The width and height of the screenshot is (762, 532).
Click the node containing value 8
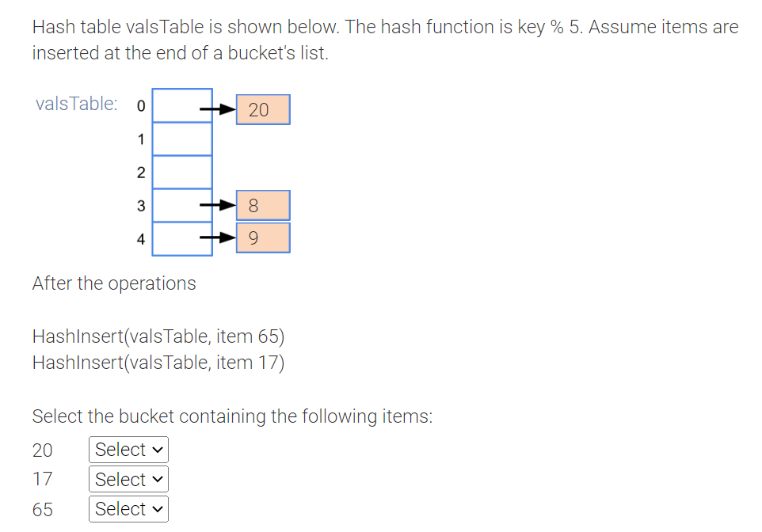[x=262, y=205]
